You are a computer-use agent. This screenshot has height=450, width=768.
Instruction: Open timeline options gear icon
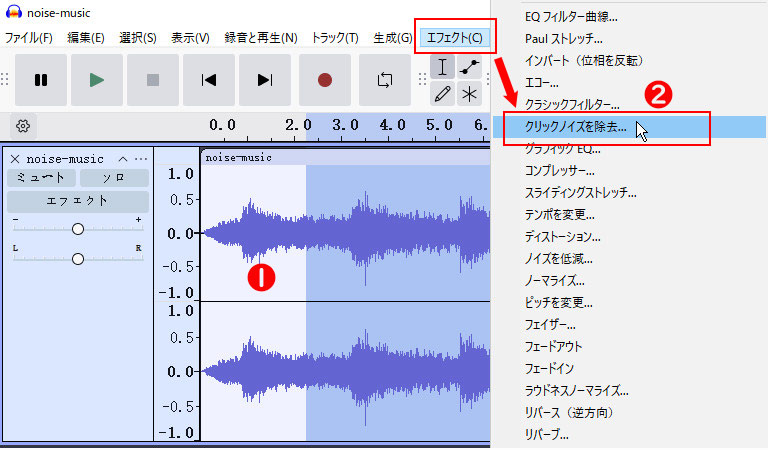(x=23, y=126)
